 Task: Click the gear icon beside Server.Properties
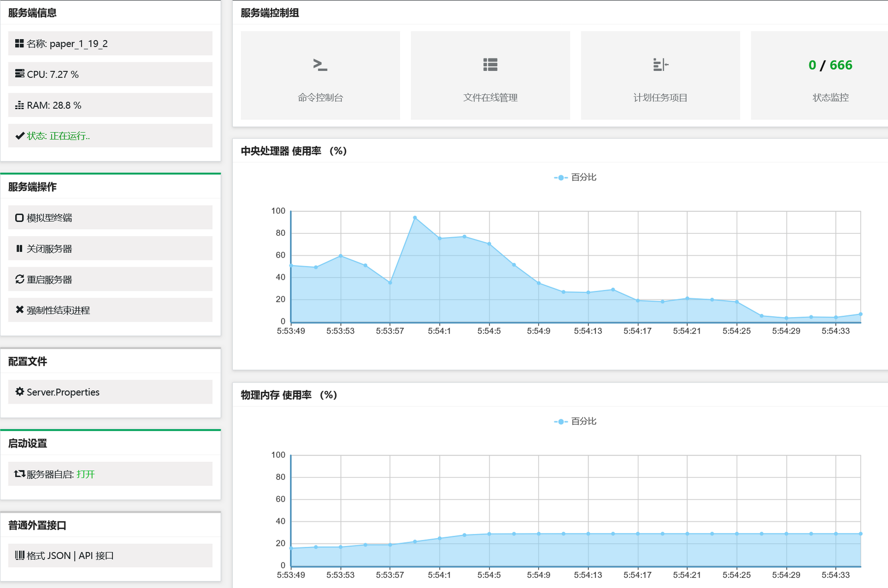pyautogui.click(x=19, y=392)
